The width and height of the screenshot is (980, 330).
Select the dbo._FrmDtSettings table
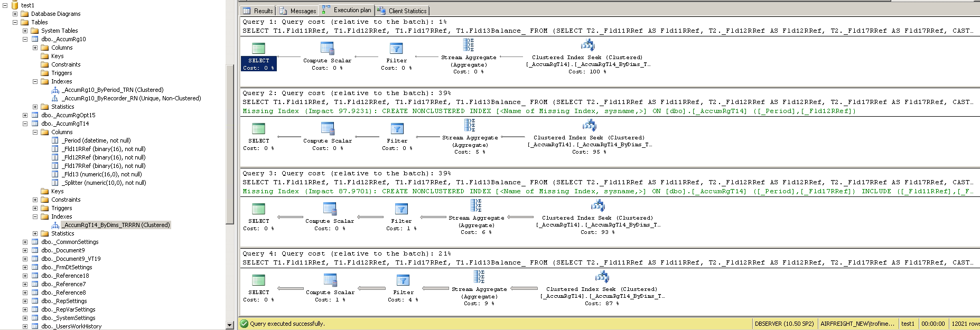(67, 267)
